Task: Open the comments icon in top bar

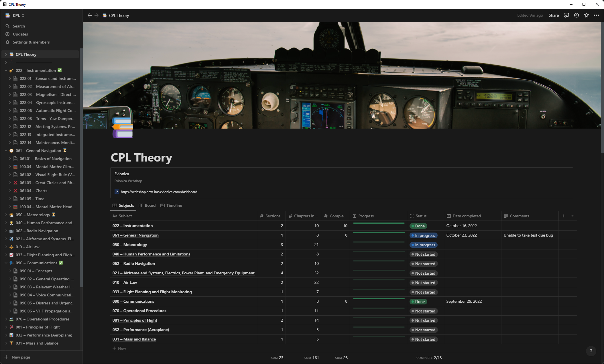Action: [566, 15]
